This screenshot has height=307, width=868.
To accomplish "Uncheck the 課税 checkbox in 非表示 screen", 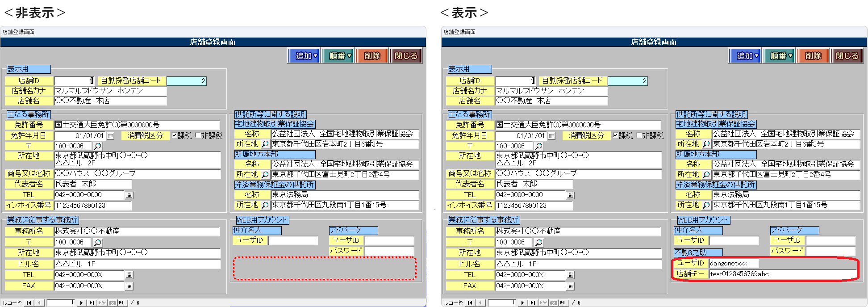I will click(174, 135).
